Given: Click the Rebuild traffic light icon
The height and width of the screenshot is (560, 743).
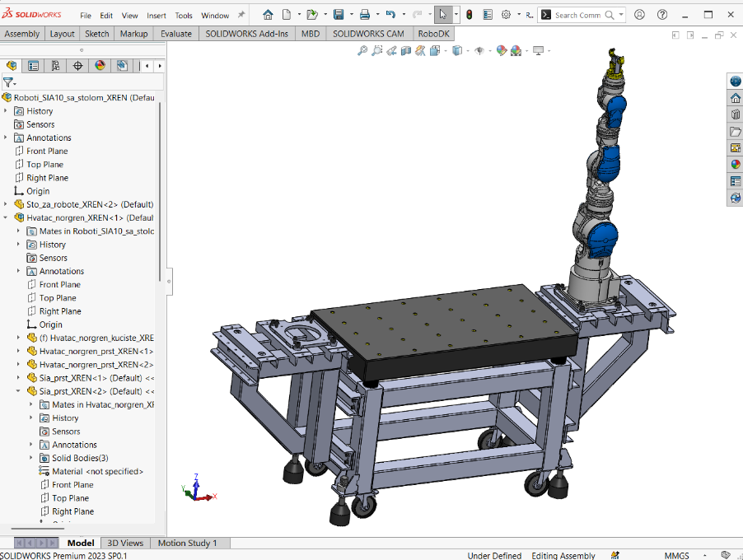Looking at the screenshot, I should pos(470,15).
